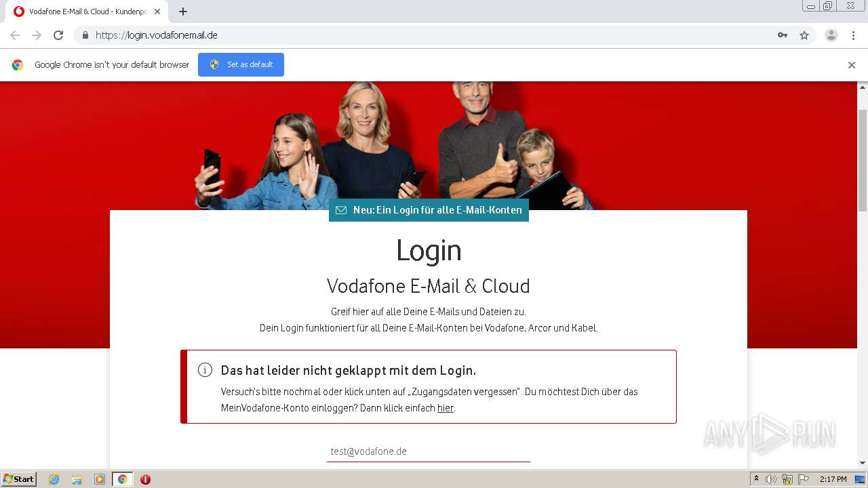Close the Vodafone E-Mail & Cloud tab
Screen dimensions: 868x488
[x=157, y=12]
